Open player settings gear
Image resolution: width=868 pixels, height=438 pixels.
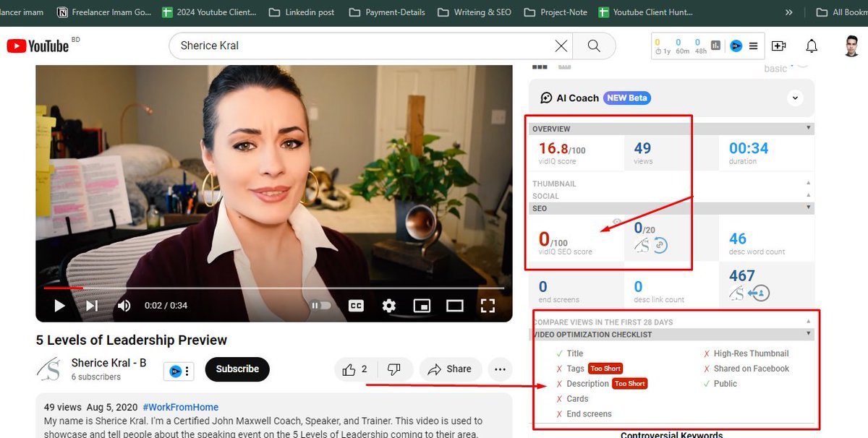[x=389, y=306]
